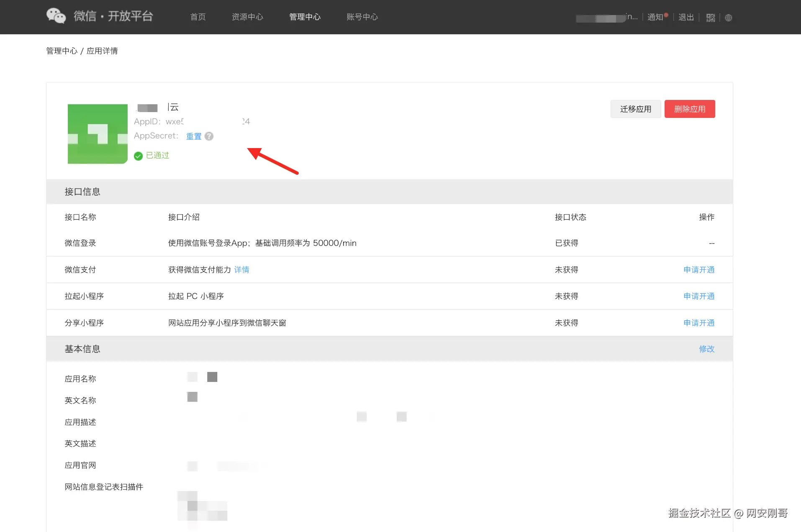Click the 英文名称 label
The height and width of the screenshot is (532, 801).
[80, 401]
